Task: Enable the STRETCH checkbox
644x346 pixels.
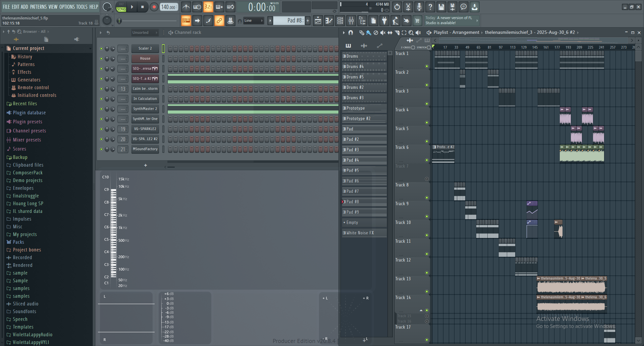Action: [x=429, y=48]
